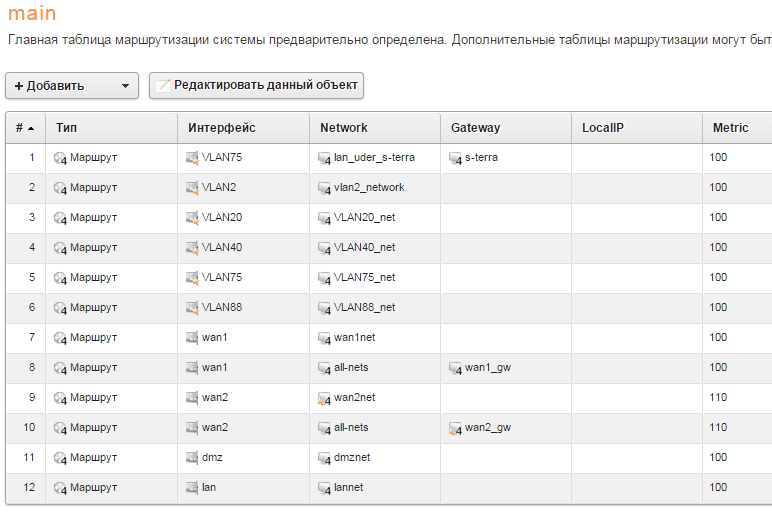The image size is (772, 521).
Task: Click the Gateway column header
Action: point(476,128)
